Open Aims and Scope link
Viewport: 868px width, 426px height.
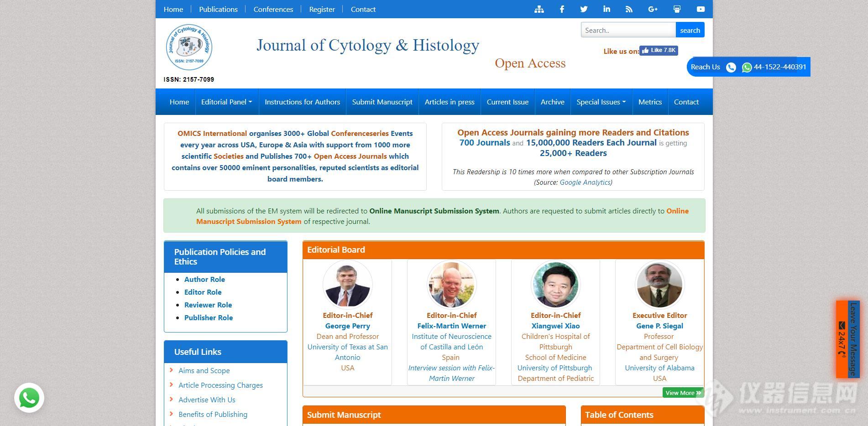tap(204, 370)
